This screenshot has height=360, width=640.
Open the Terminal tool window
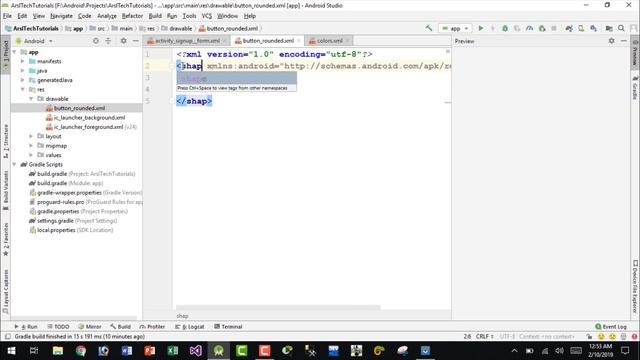click(228, 327)
